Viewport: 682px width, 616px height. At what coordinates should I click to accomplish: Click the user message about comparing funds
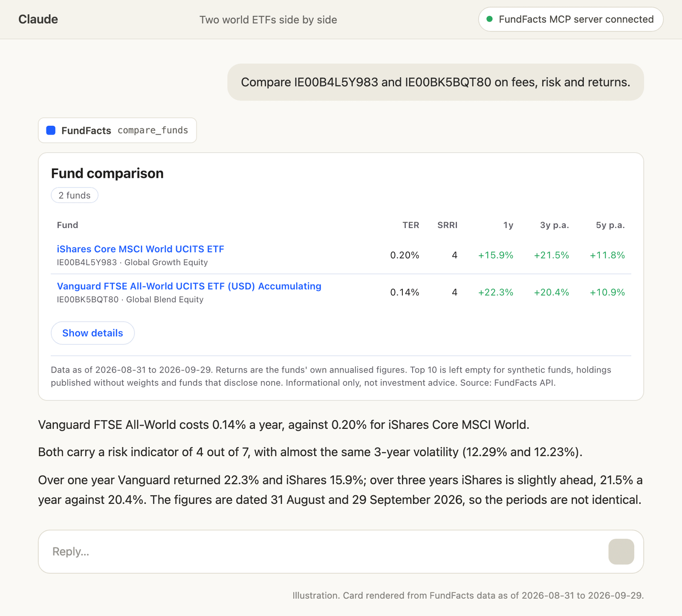point(436,82)
